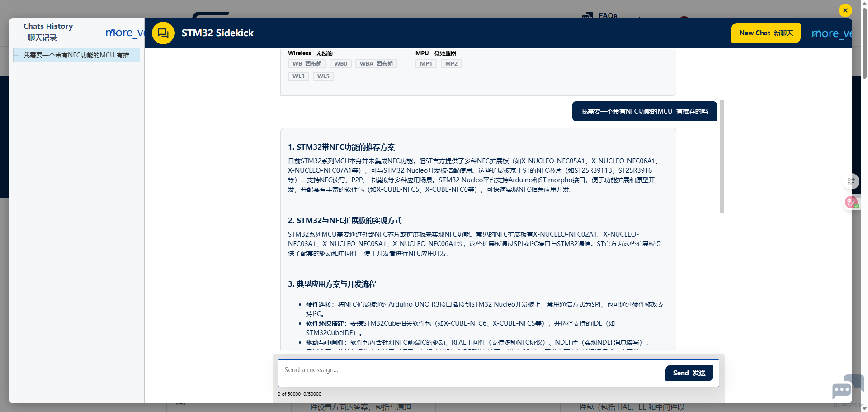Click the floating grid icon on the side
868x412 pixels.
click(x=851, y=182)
